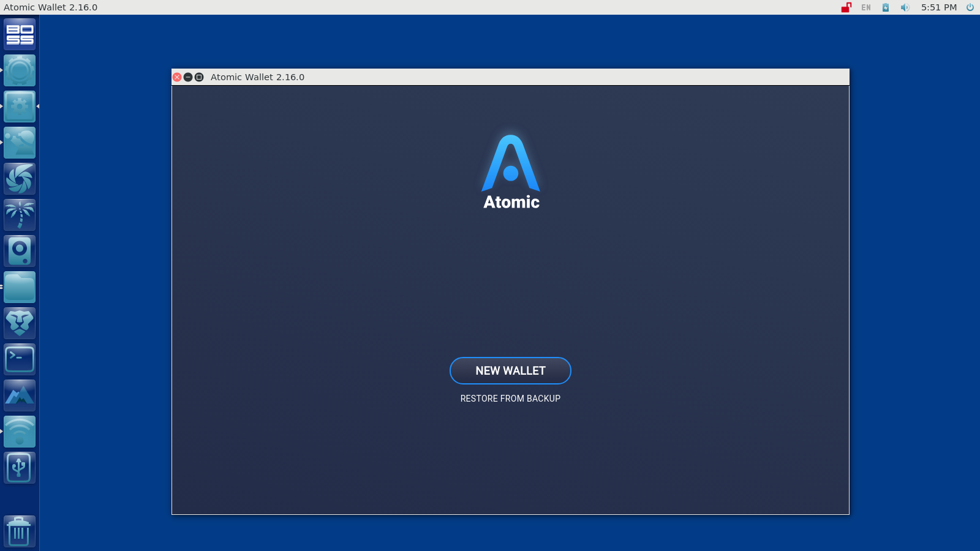Screen dimensions: 980x551
Task: Open the camera shutter dock app
Action: 20,179
